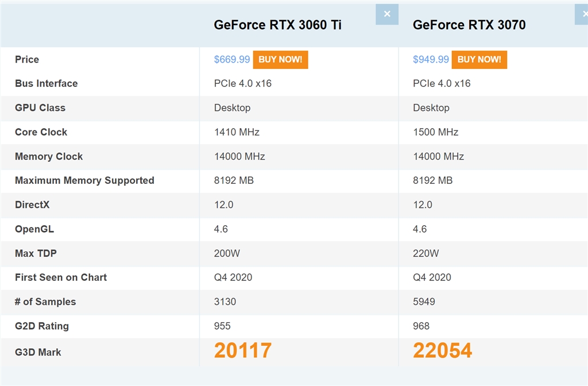The width and height of the screenshot is (588, 386).
Task: Click the GeForce RTX 3060 Ti heading
Action: 277,25
